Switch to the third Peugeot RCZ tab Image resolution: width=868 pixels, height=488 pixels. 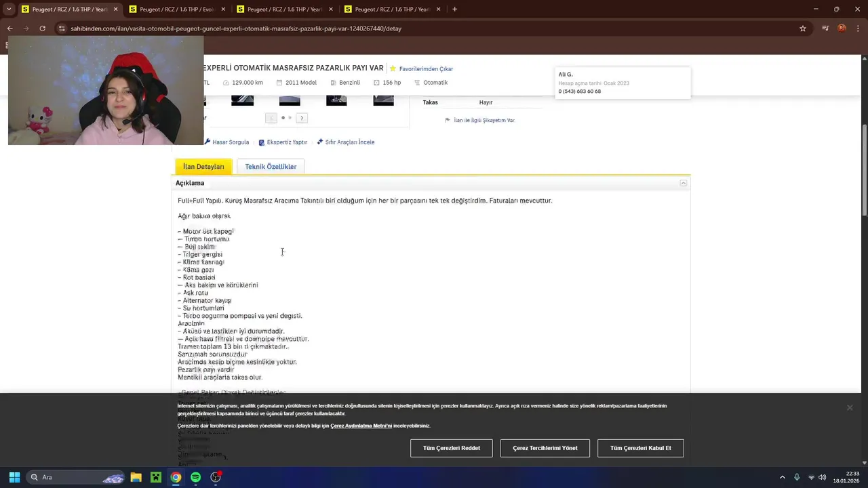point(284,9)
